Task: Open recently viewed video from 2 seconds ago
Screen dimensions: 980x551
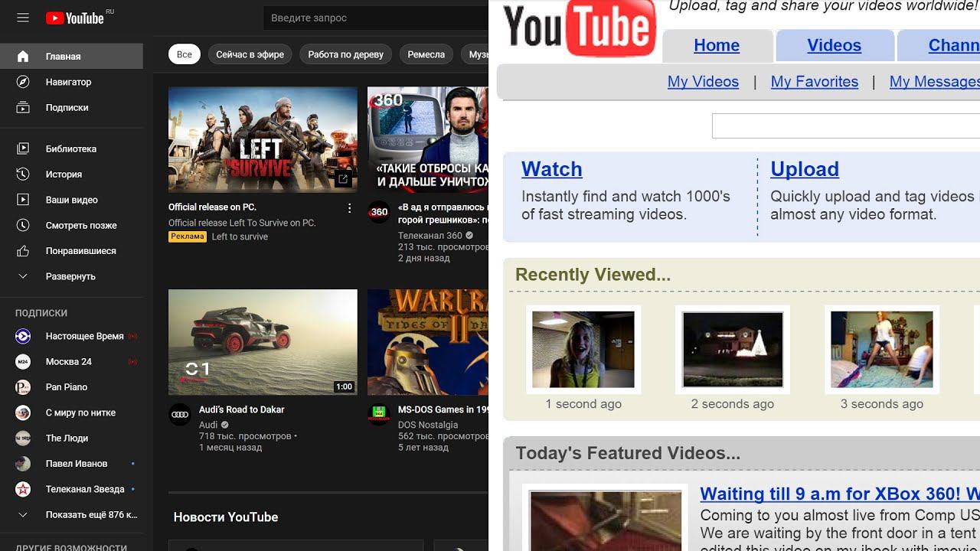Action: (733, 349)
